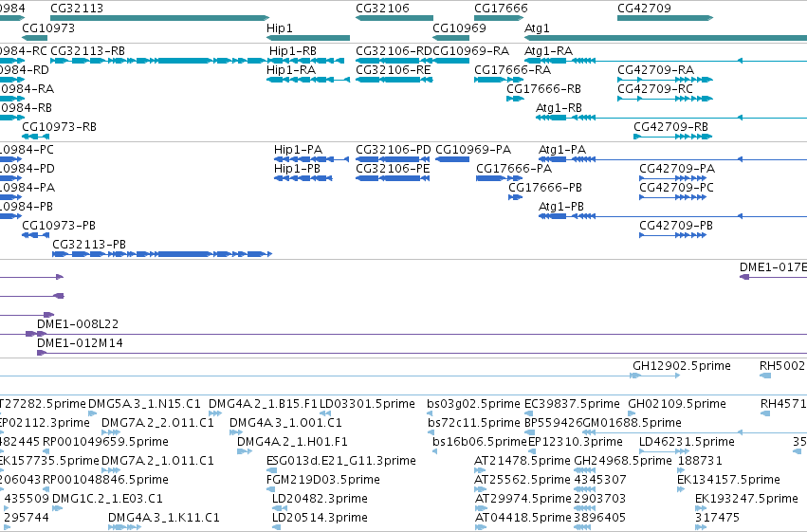The height and width of the screenshot is (532, 807).
Task: Click EST RP001049659.5prime
Action: 105,442
